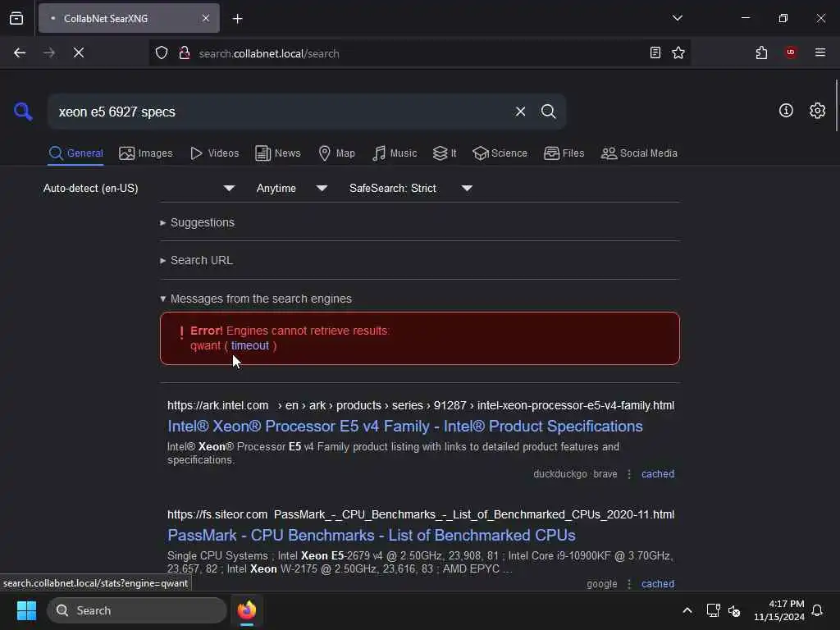The height and width of the screenshot is (630, 840).
Task: Click the timeout link for qwant
Action: [250, 345]
